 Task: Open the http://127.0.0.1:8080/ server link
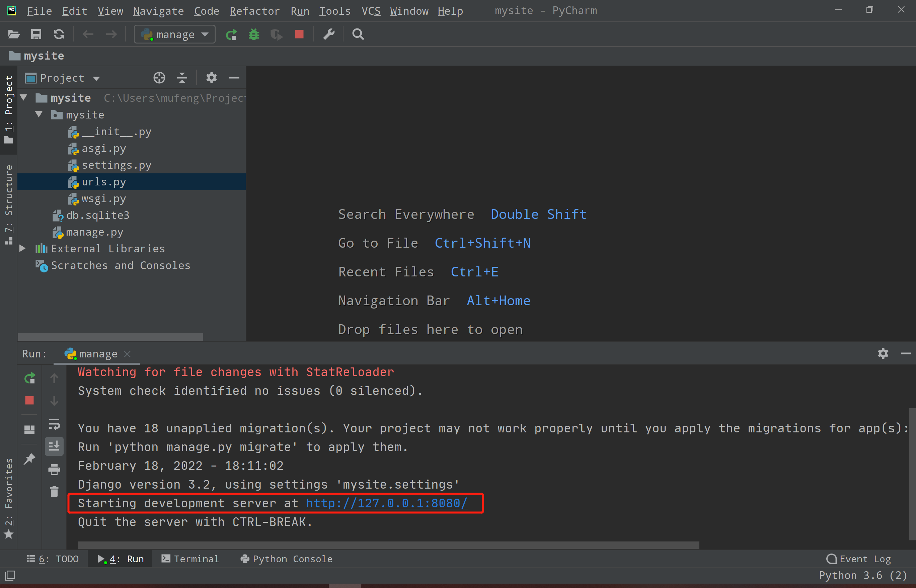tap(387, 503)
